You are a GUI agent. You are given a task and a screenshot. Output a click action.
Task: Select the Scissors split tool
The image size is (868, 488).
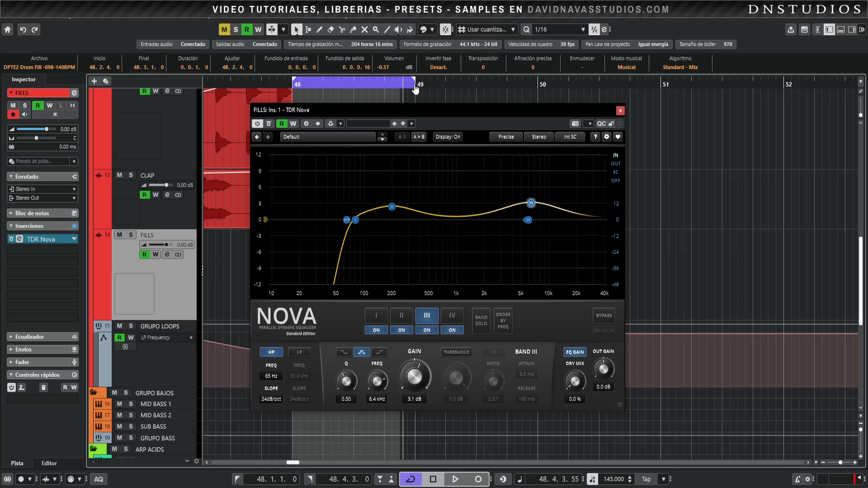point(342,30)
